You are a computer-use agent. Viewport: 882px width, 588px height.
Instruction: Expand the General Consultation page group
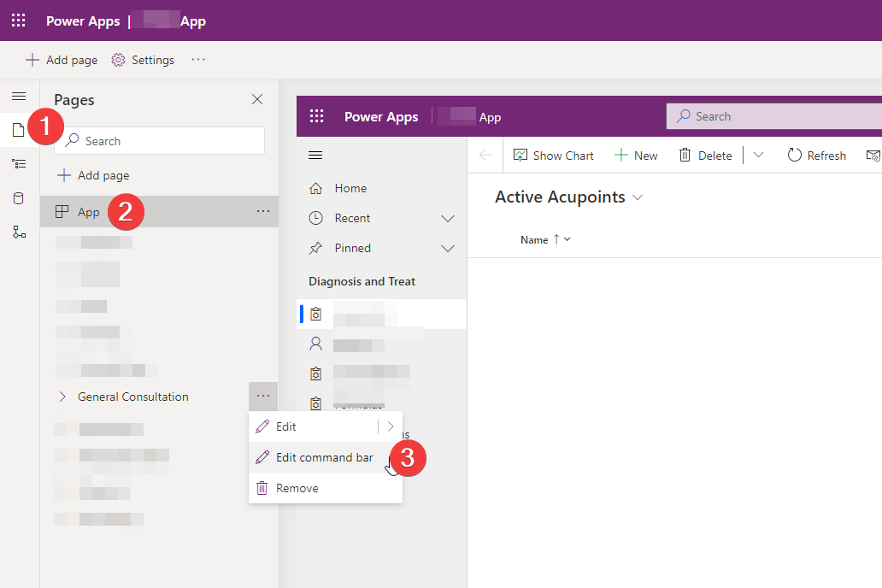(x=61, y=397)
